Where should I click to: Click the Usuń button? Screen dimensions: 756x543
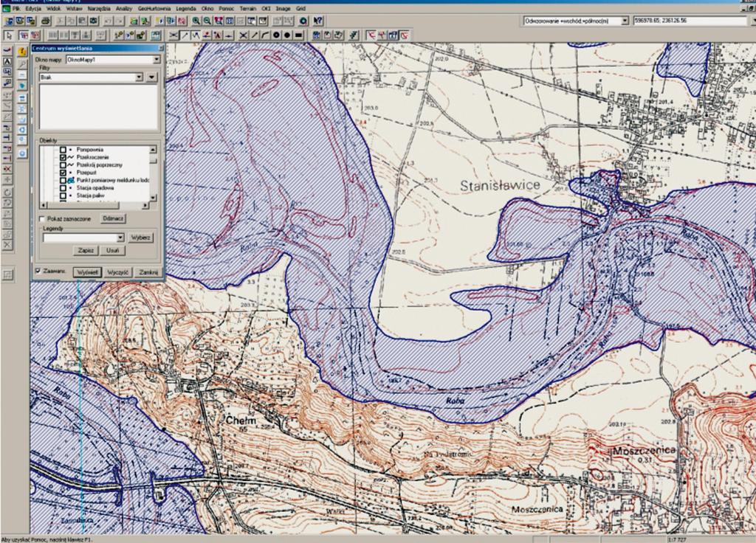(113, 251)
